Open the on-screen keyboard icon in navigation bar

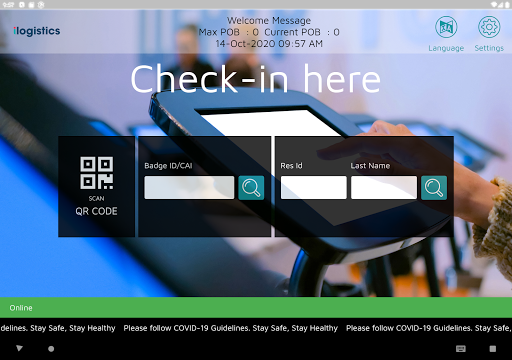tap(461, 349)
